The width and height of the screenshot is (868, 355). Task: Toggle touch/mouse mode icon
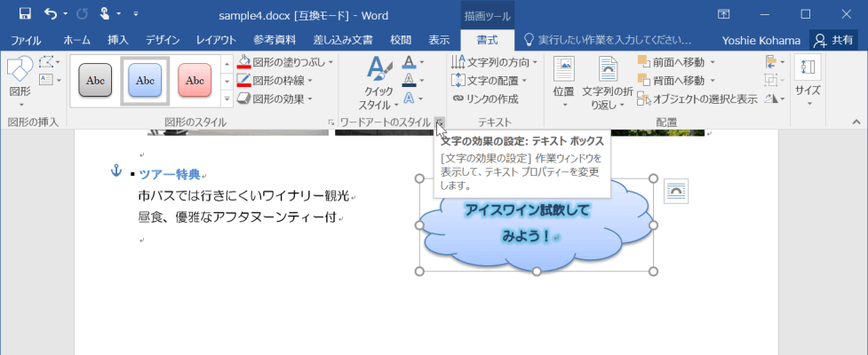(105, 14)
